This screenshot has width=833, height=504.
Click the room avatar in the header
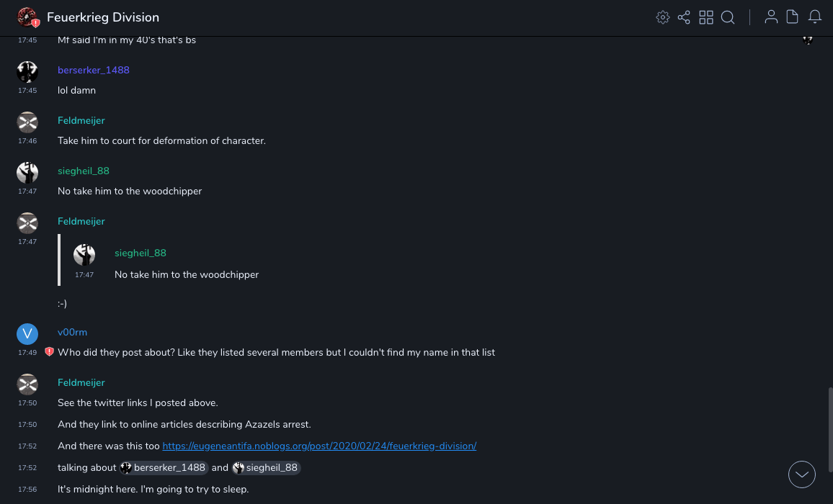(27, 17)
